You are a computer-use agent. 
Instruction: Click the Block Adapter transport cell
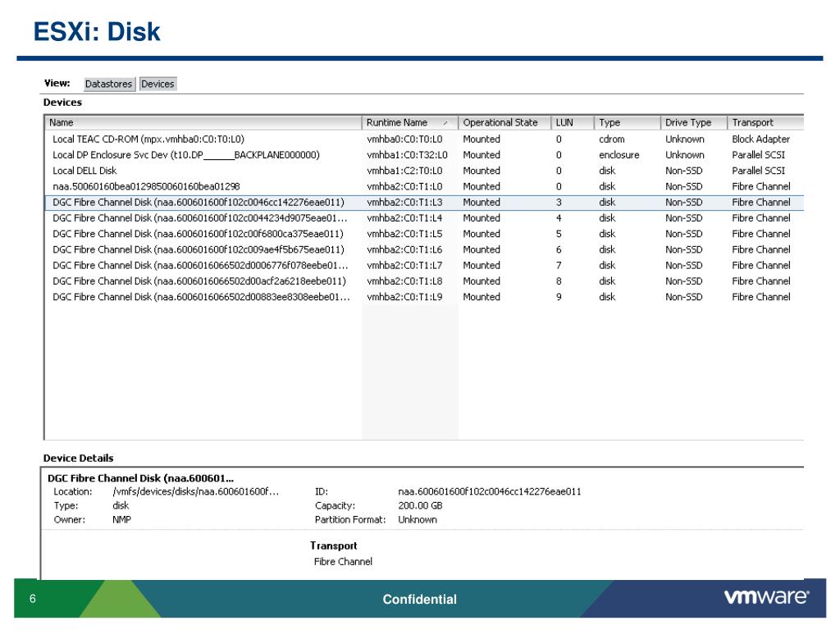[760, 139]
